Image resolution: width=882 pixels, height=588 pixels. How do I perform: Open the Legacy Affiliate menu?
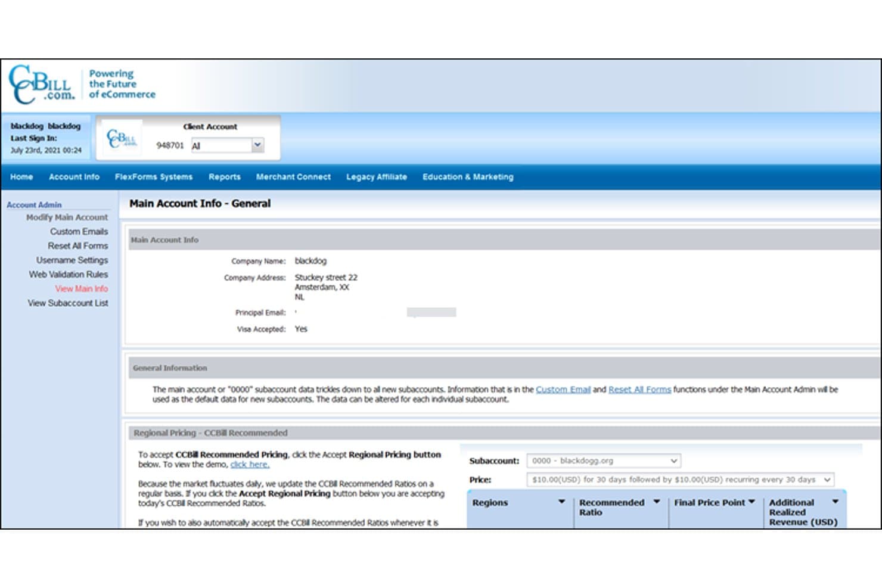[x=377, y=177]
